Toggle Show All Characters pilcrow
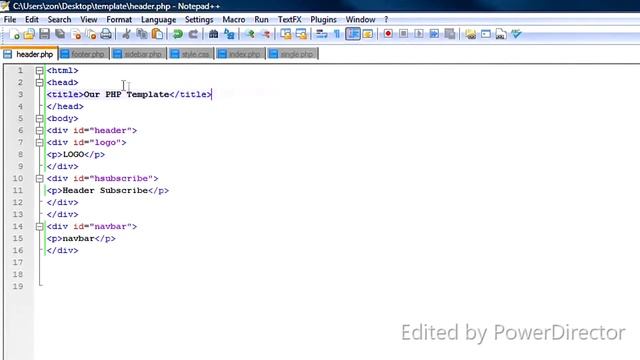Image resolution: width=640 pixels, height=360 pixels. [x=337, y=34]
